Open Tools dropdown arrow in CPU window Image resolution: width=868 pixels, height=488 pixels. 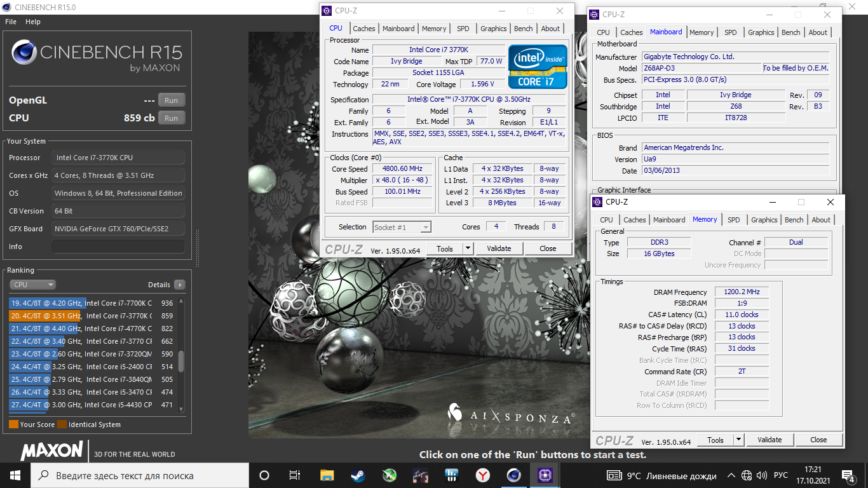point(468,248)
